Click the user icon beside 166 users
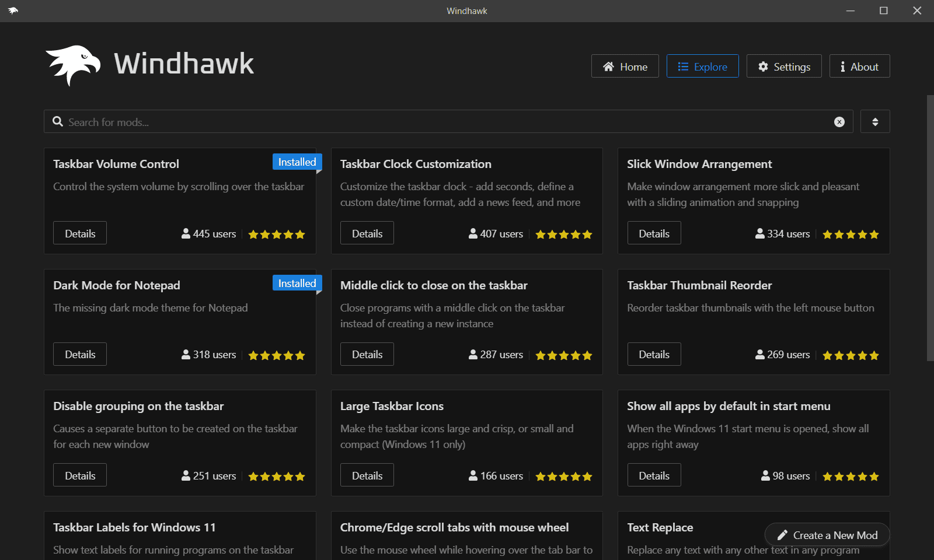934x560 pixels. 473,475
